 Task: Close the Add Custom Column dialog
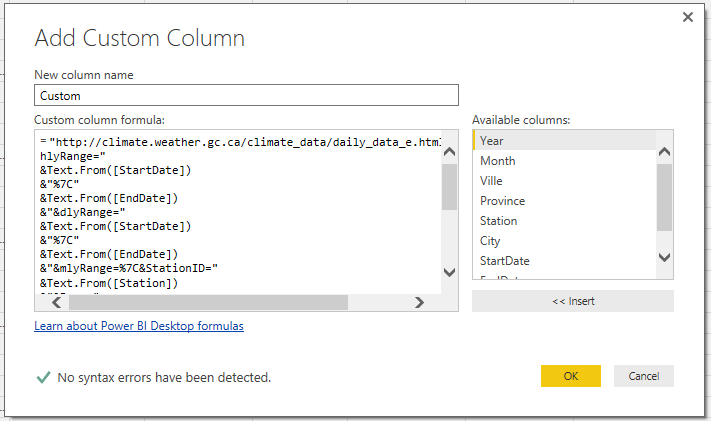[x=687, y=17]
